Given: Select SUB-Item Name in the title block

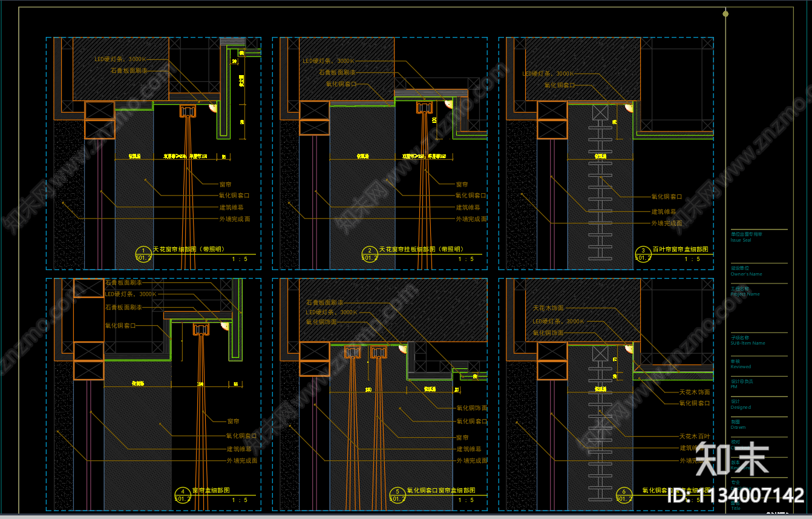Looking at the screenshot, I should (x=748, y=343).
